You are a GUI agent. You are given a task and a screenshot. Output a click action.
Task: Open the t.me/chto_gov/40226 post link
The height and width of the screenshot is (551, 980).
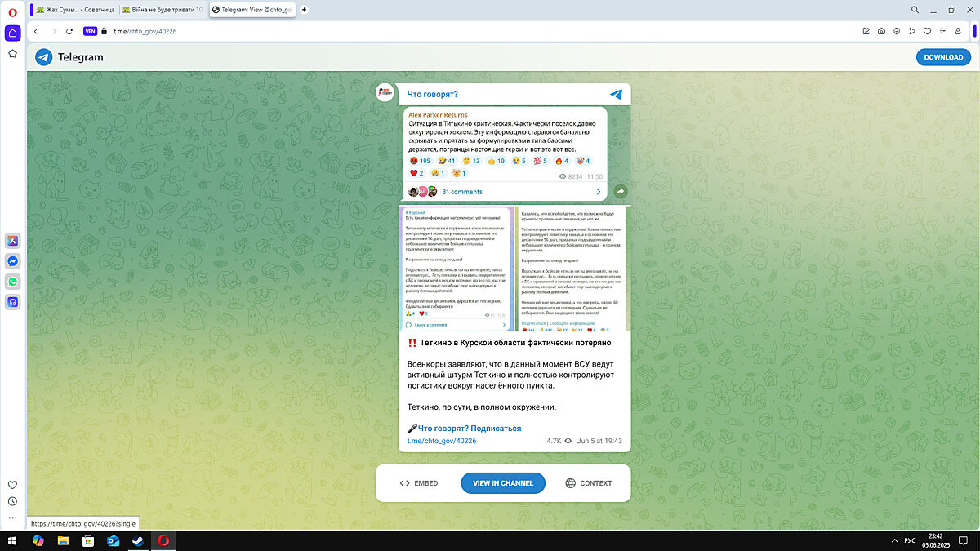tap(441, 441)
